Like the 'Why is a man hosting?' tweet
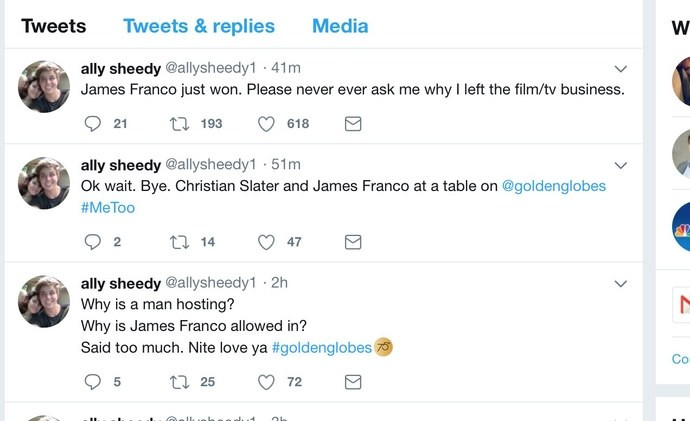 [266, 382]
